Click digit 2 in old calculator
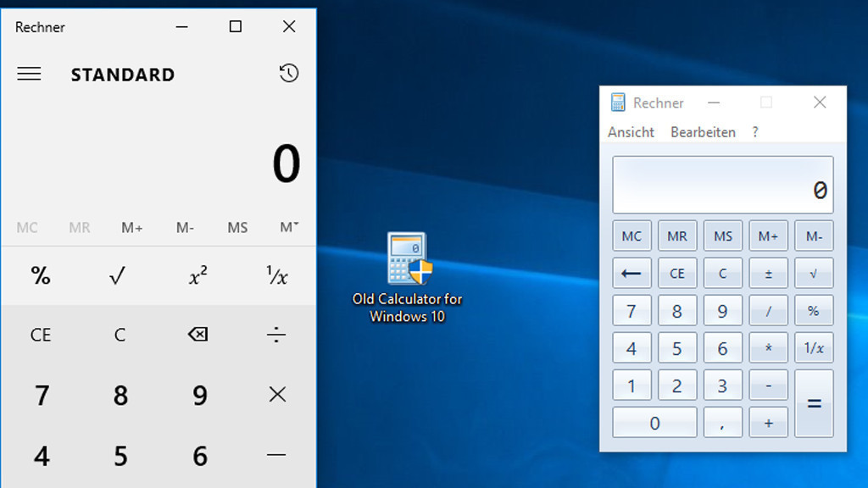This screenshot has width=868, height=488. click(677, 385)
